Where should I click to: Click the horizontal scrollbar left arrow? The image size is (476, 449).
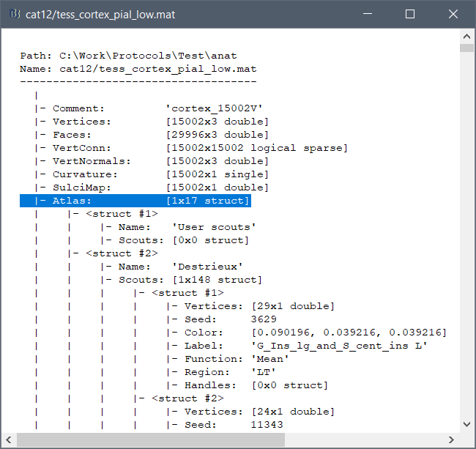9,439
